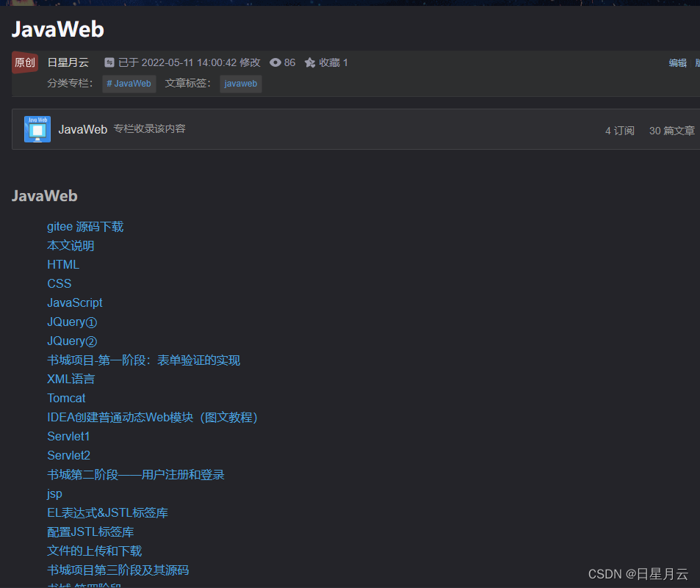Click the 30 篇文章 article count
700x588 pixels.
click(x=672, y=131)
